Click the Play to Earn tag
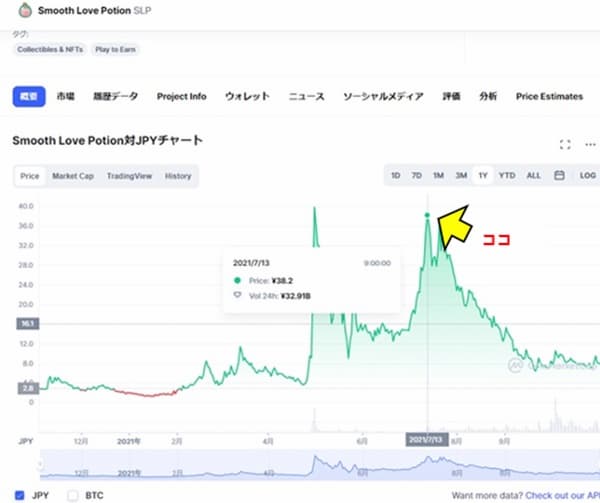Image resolution: width=600 pixels, height=503 pixels. (118, 48)
